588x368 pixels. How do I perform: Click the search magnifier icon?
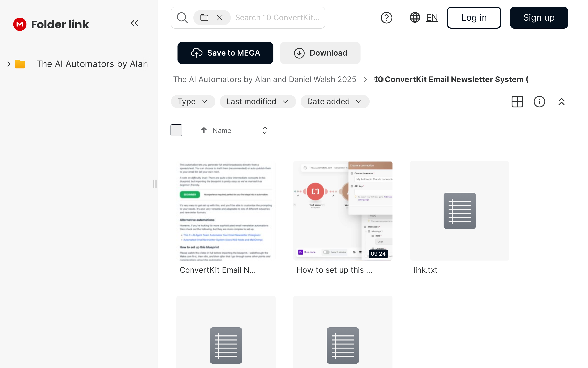182,18
